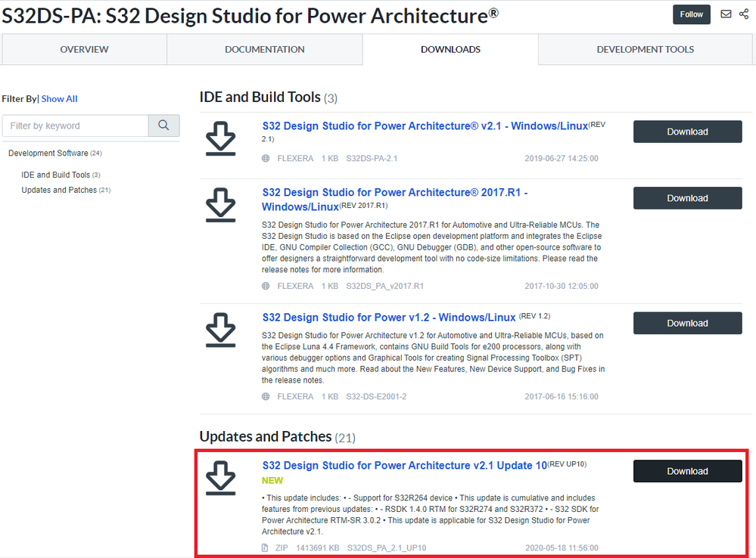Click the IDE and Build Tools heading

click(260, 97)
